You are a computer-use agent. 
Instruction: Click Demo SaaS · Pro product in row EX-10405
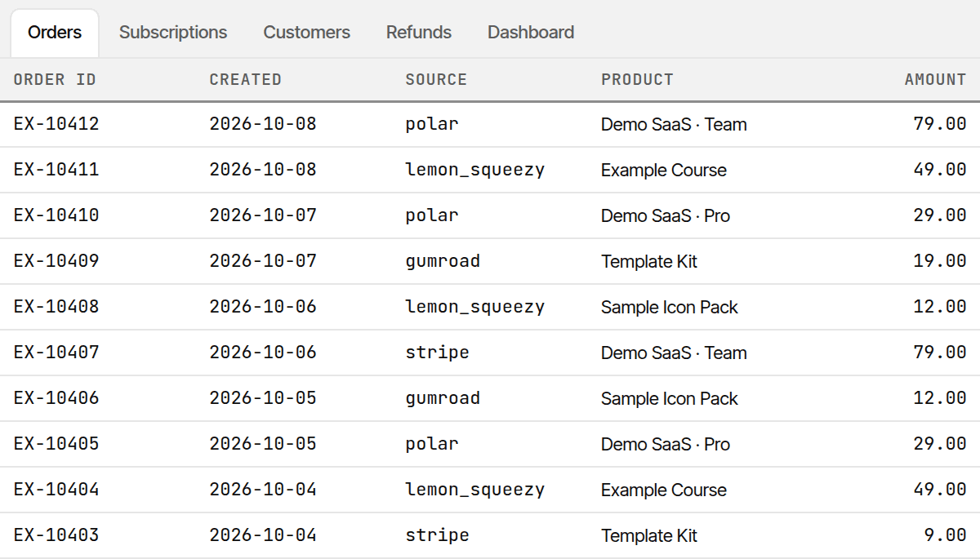[x=666, y=444]
